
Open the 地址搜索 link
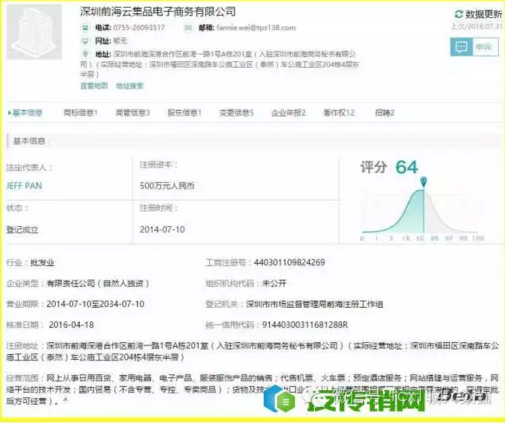click(x=129, y=86)
